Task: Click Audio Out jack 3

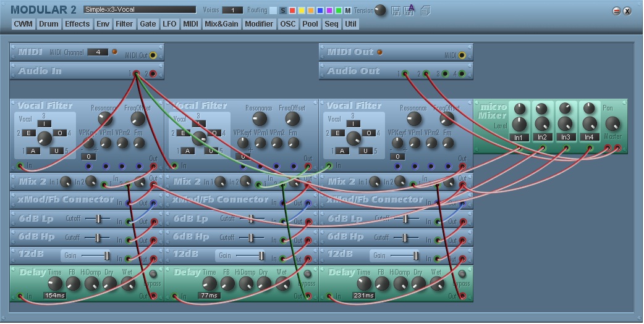Action: (445, 74)
